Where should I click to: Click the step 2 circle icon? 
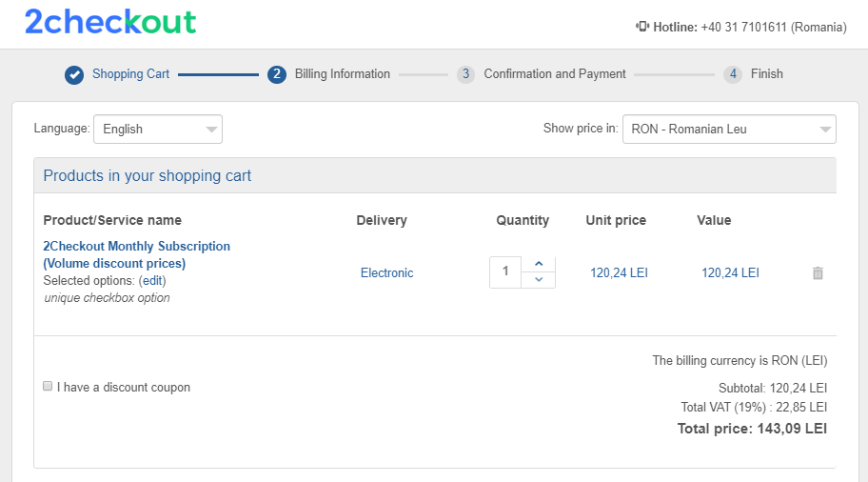point(277,74)
